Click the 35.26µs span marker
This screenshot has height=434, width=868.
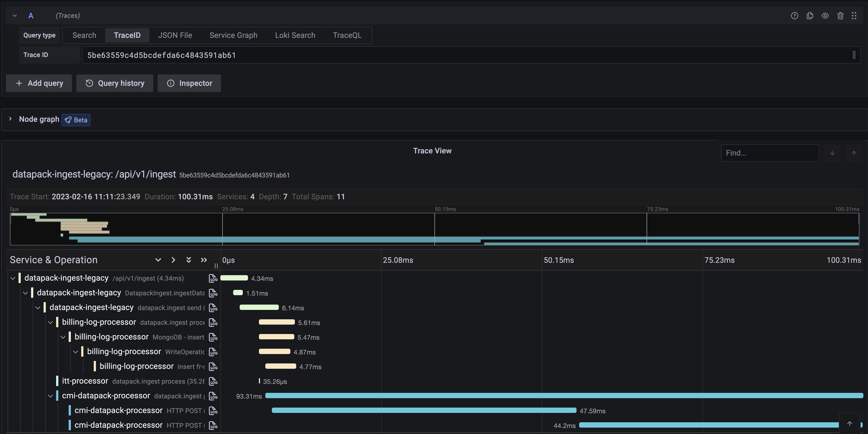pos(259,381)
